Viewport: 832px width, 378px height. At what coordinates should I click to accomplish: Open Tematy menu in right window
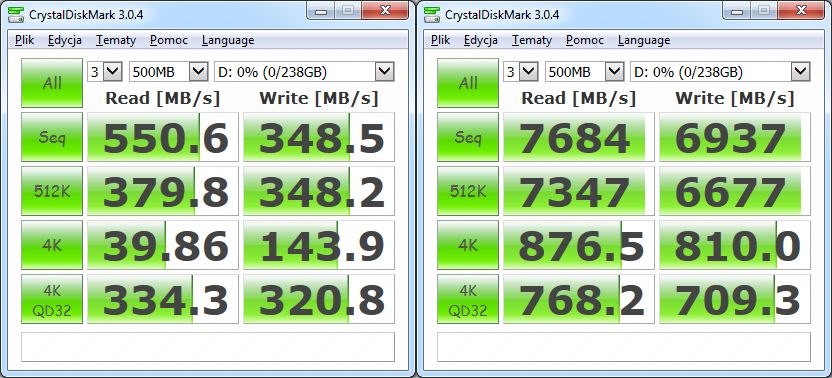(532, 40)
